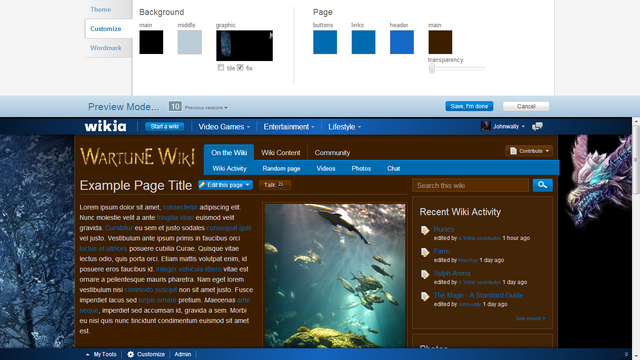Pick the Page header color swatch
Screen dimensions: 640x360
[x=402, y=42]
